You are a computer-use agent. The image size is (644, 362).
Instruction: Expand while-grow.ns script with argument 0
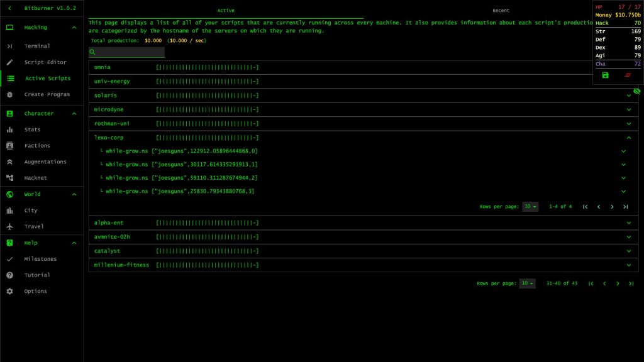tap(623, 151)
